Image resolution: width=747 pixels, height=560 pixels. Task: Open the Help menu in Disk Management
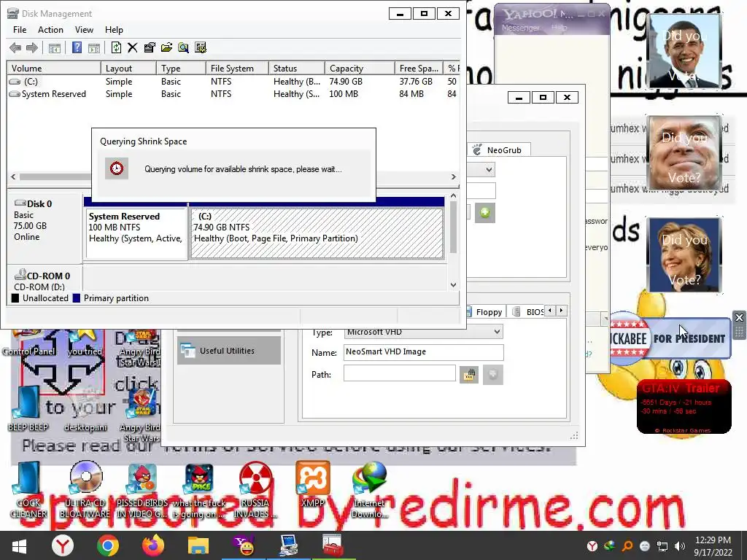point(114,29)
